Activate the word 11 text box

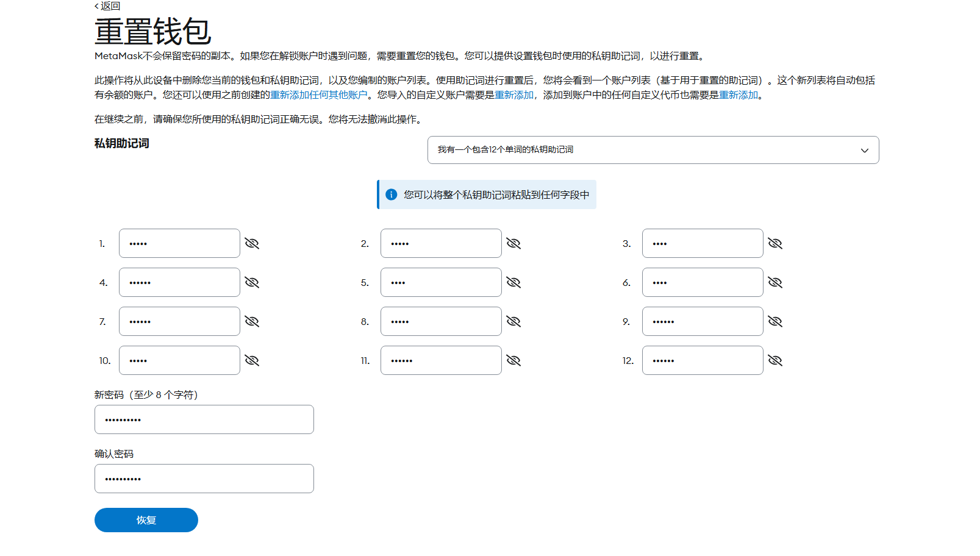(x=441, y=360)
